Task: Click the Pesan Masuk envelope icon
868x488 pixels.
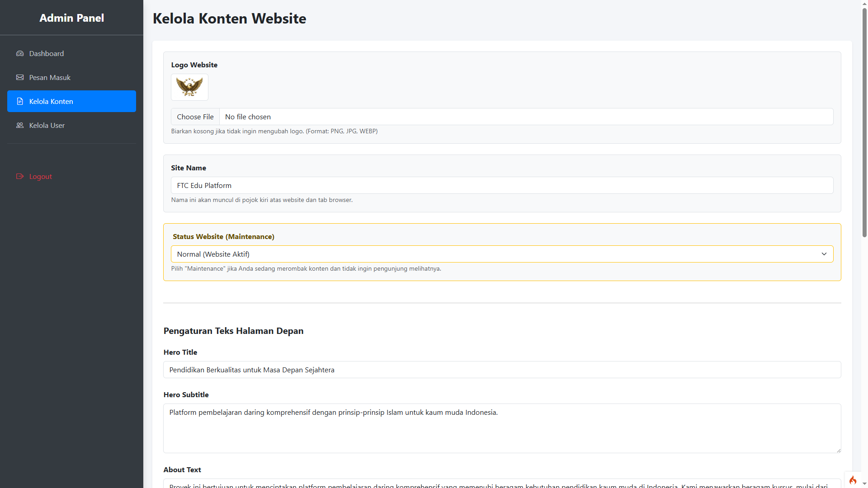Action: click(20, 77)
